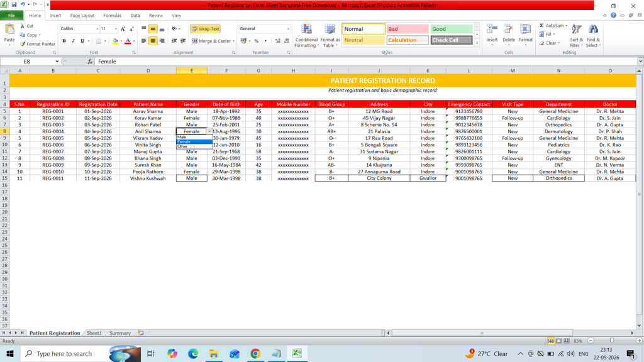Switch to the Insert tab

tap(55, 16)
